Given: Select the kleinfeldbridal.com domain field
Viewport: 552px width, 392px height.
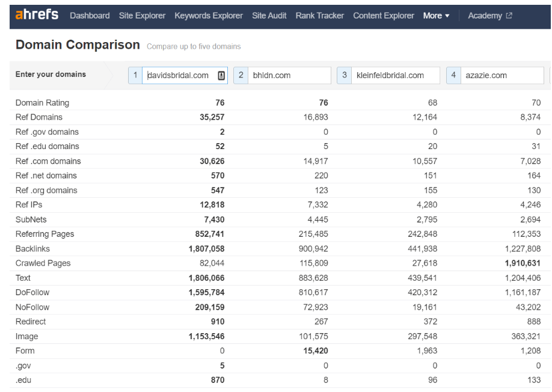Looking at the screenshot, I should pos(396,75).
